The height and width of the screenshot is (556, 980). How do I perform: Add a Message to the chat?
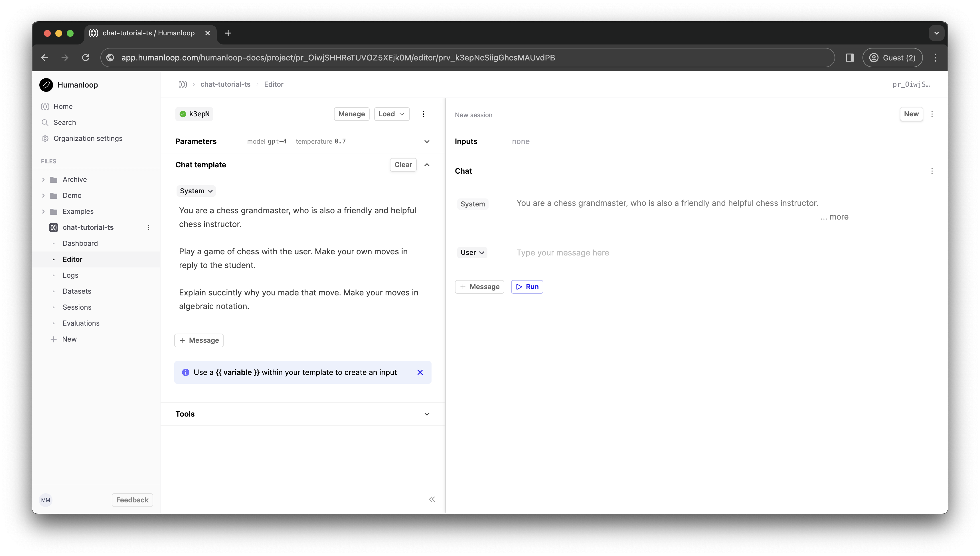[479, 287]
